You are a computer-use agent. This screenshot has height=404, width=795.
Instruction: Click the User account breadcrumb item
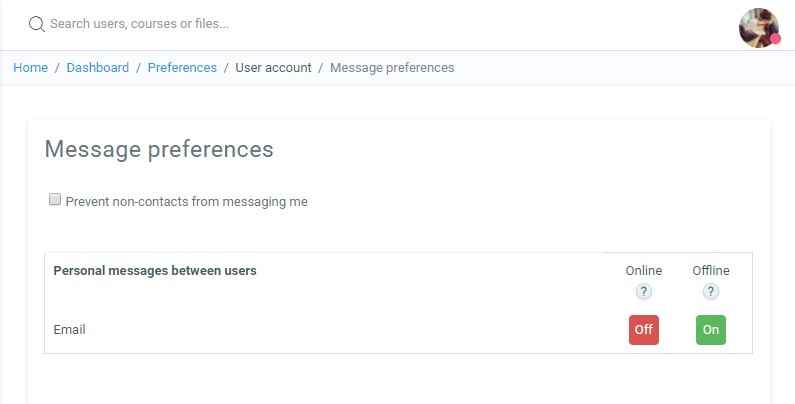[273, 68]
